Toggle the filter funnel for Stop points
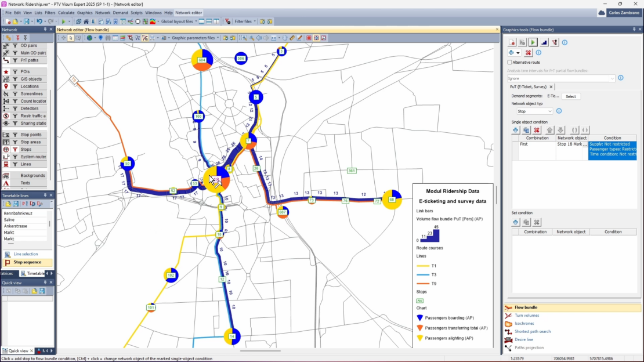 coord(15,135)
